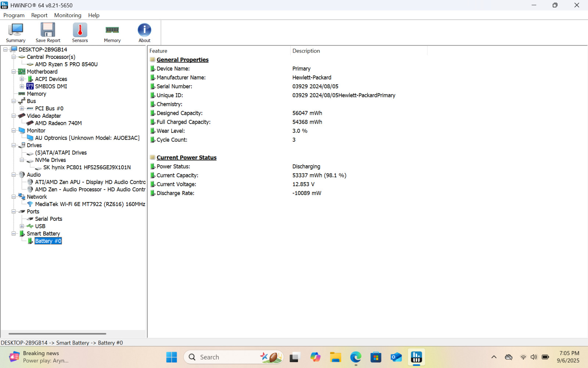588x368 pixels.
Task: Click the taskbar Search box
Action: [234, 357]
